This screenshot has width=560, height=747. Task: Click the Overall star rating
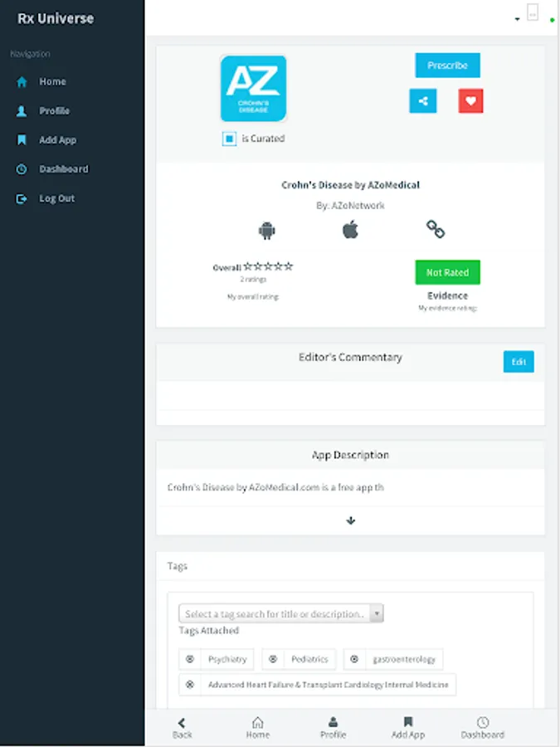[x=268, y=266]
